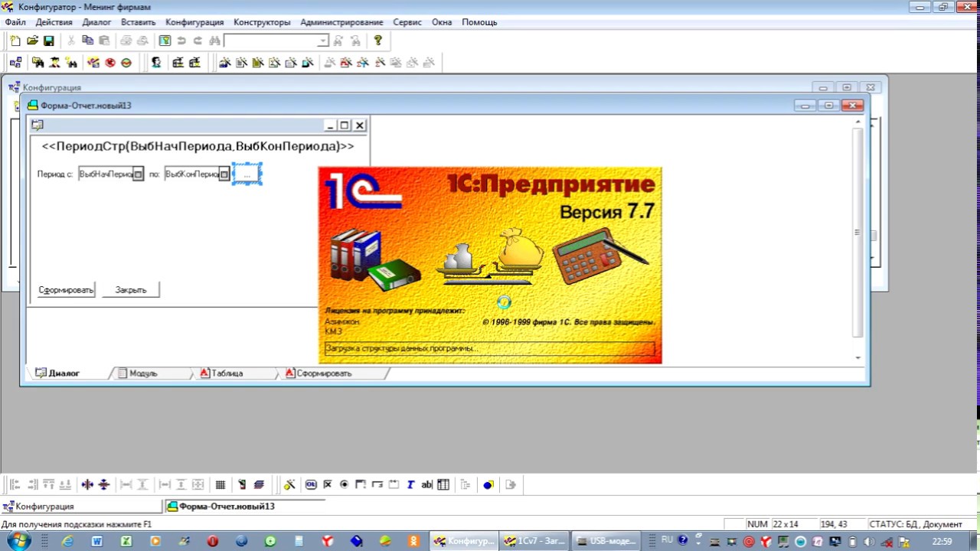
Task: Open the Файл menu
Action: click(x=15, y=22)
